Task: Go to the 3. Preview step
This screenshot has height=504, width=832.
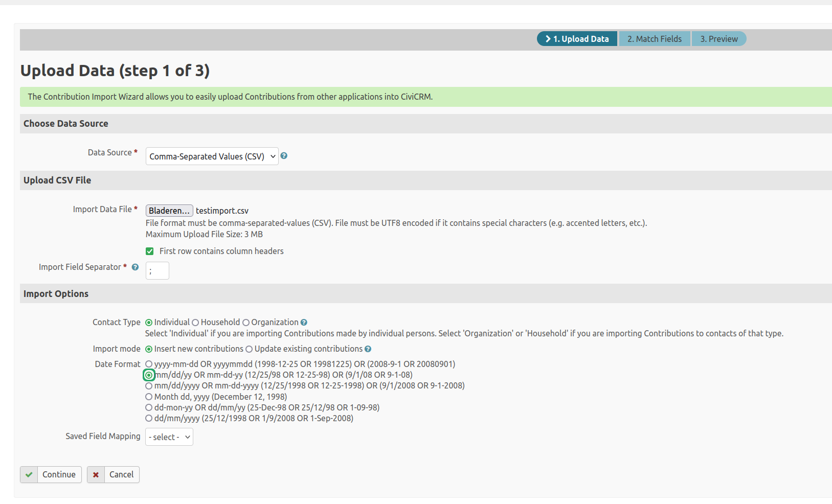Action: 718,39
